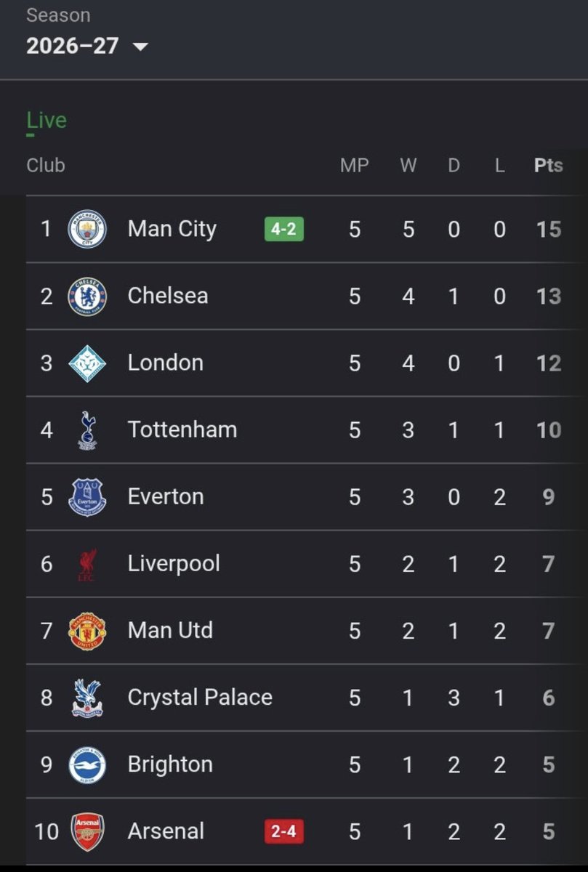Click the red 2-4 live score badge

pyautogui.click(x=283, y=832)
